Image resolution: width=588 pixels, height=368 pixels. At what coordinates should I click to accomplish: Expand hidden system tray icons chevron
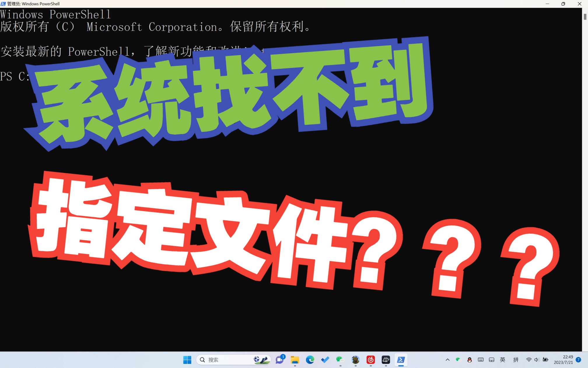[447, 360]
